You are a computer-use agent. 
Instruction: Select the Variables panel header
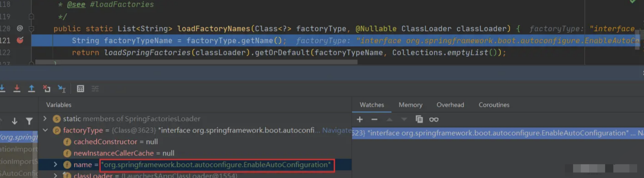59,105
